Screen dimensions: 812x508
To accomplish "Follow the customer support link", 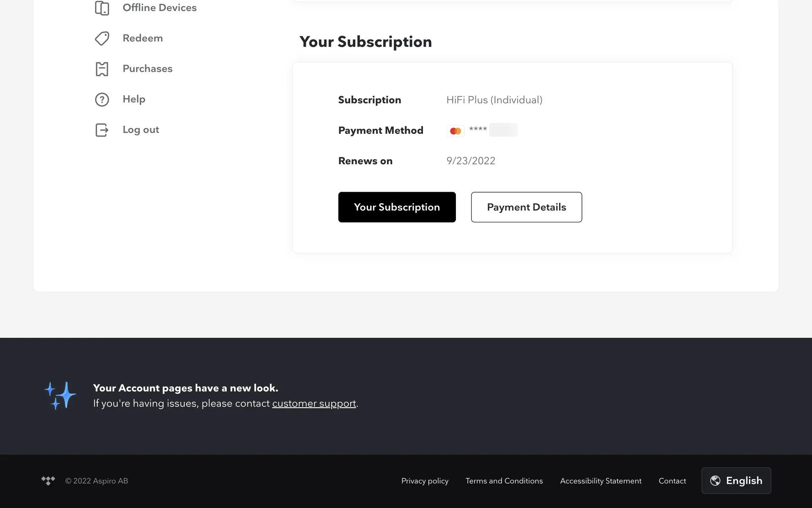I will (x=314, y=403).
